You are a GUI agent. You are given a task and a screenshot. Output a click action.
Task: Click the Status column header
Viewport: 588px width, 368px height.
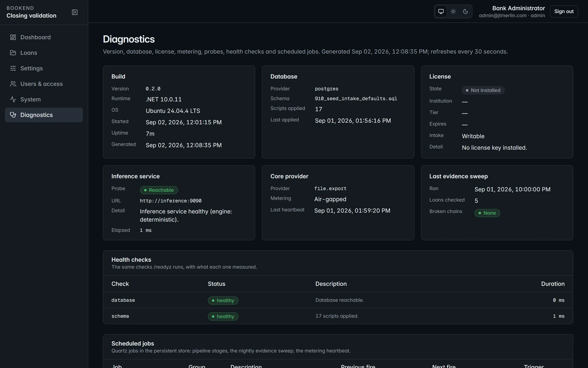pyautogui.click(x=216, y=284)
